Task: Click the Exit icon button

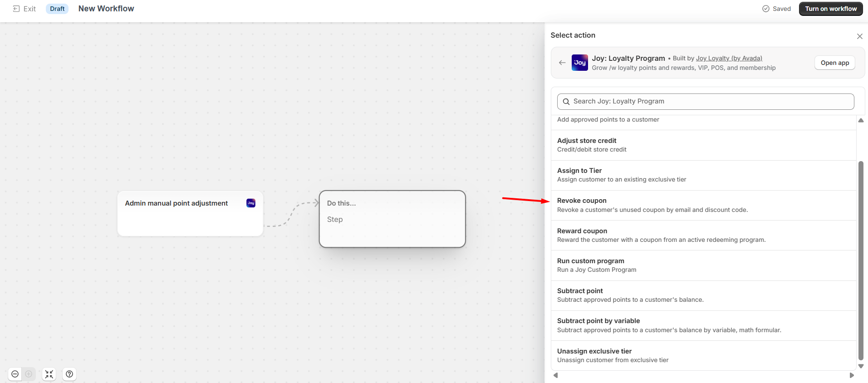Action: pyautogui.click(x=17, y=9)
